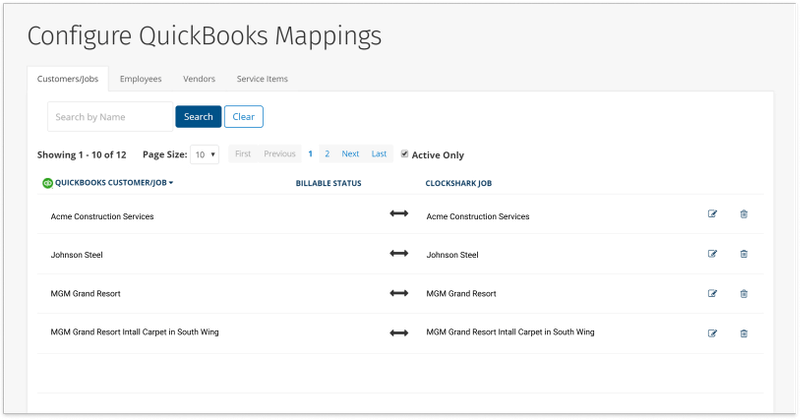Click the green QuickBooks logo icon
This screenshot has width=800, height=419.
click(x=47, y=183)
